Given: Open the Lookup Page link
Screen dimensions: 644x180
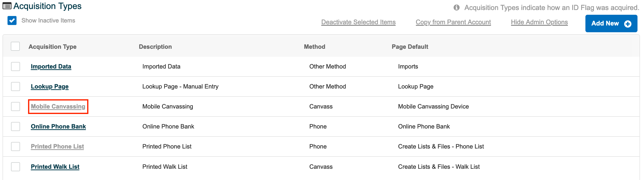Looking at the screenshot, I should [50, 86].
